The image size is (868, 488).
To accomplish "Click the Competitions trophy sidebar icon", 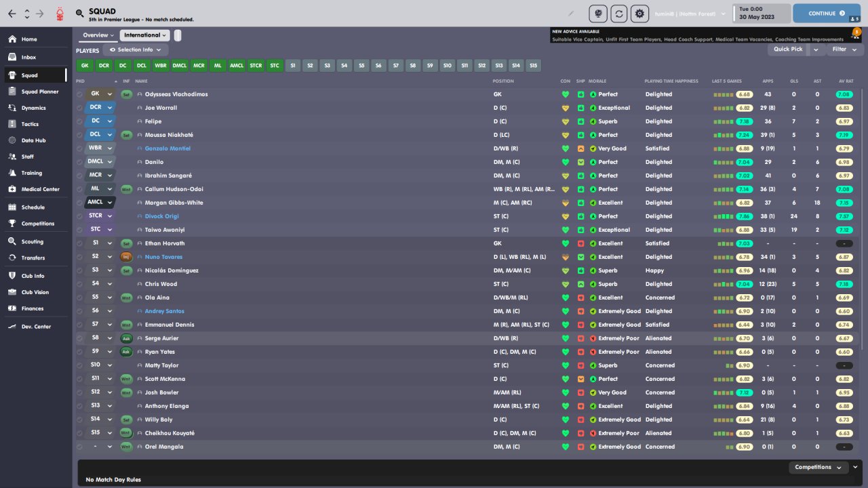I will pos(12,224).
